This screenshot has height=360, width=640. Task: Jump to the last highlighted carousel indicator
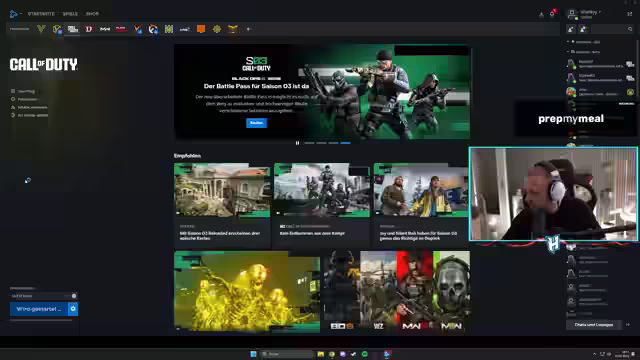pos(345,143)
